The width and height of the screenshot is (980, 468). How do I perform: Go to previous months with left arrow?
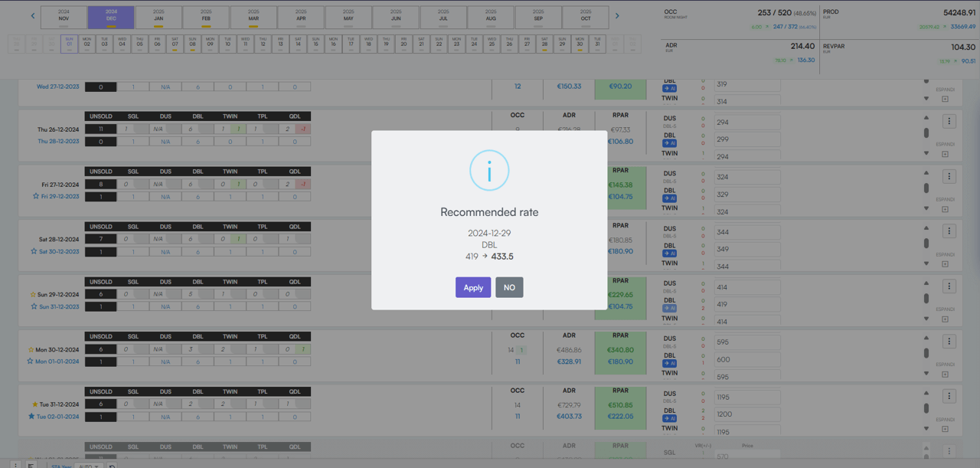[x=33, y=16]
